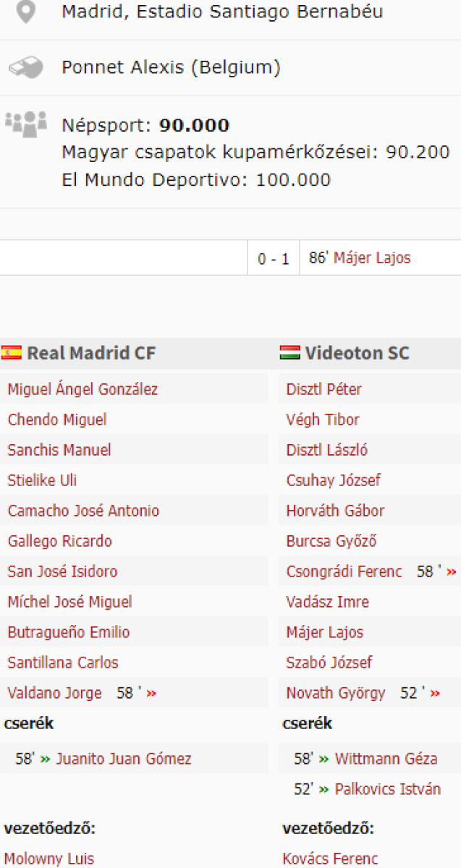Select Juanito Juan Gómez substitute link

(x=124, y=759)
